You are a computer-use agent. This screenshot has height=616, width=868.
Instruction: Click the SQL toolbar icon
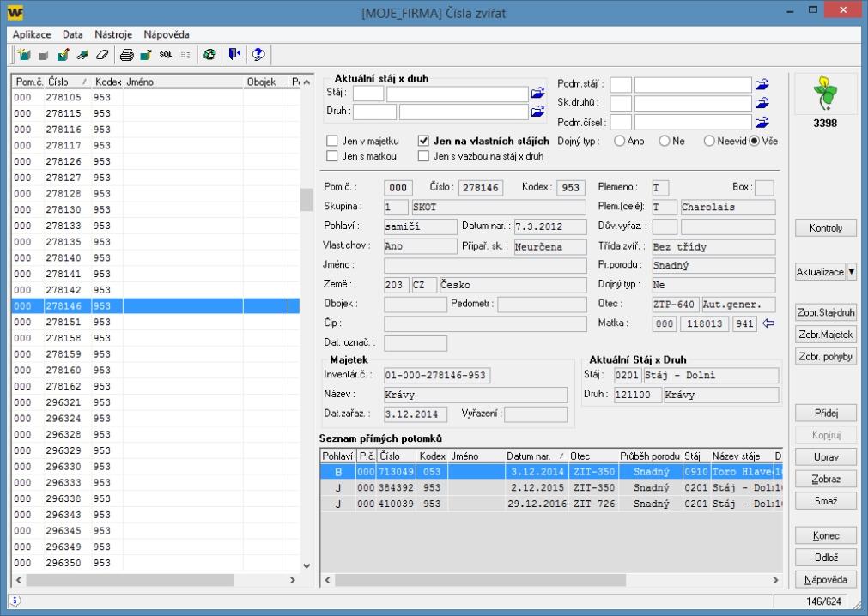pos(166,54)
